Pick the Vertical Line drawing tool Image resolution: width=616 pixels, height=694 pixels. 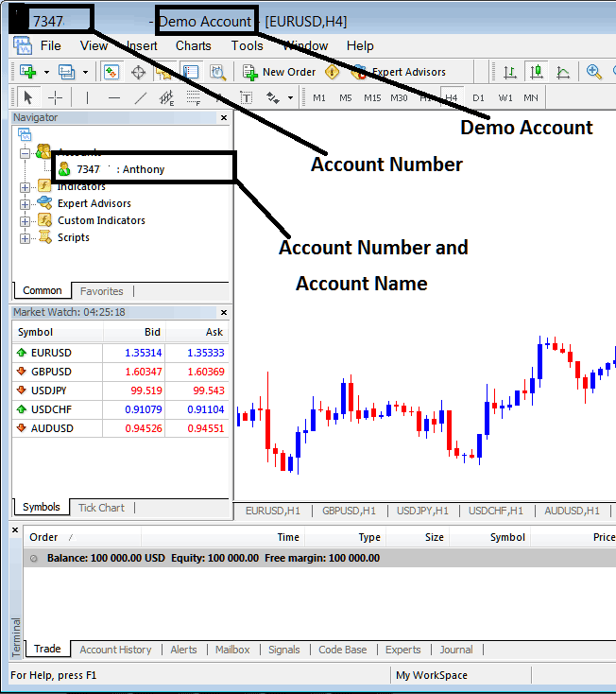pyautogui.click(x=87, y=97)
